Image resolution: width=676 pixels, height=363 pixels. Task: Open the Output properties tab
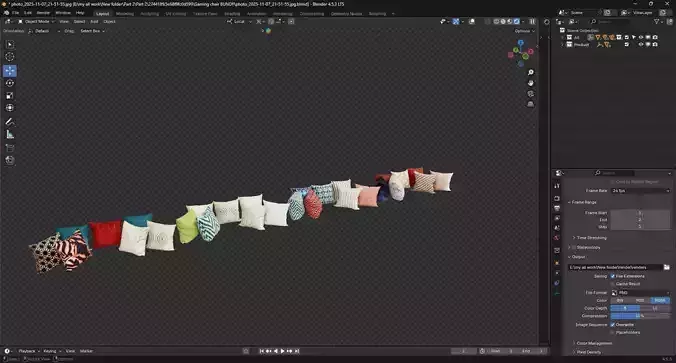click(x=557, y=208)
